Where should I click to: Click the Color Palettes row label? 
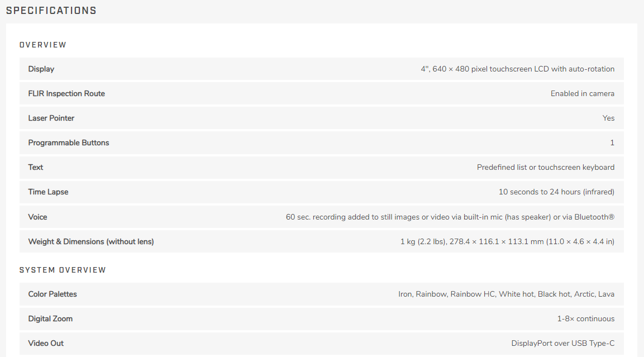click(x=53, y=294)
